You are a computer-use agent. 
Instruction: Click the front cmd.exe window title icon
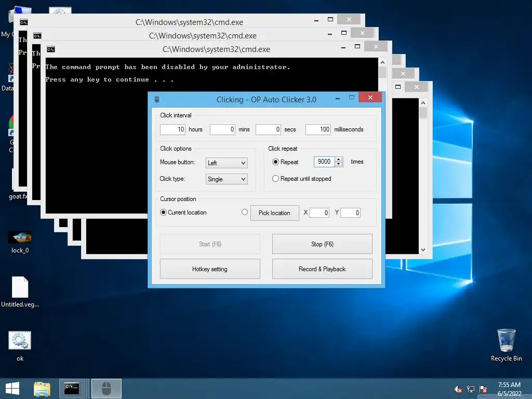(51, 49)
